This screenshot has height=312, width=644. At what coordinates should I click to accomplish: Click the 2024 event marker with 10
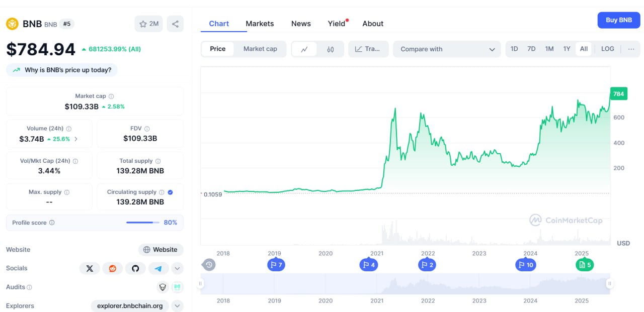(526, 265)
